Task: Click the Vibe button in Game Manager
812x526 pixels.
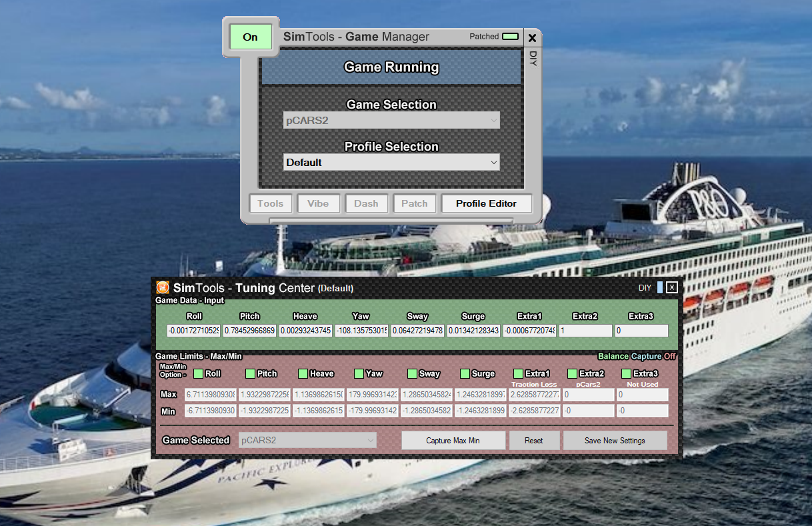Action: point(319,203)
